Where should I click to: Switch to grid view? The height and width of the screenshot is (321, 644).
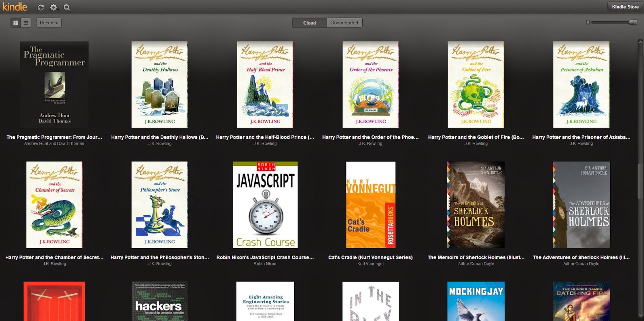coord(16,23)
